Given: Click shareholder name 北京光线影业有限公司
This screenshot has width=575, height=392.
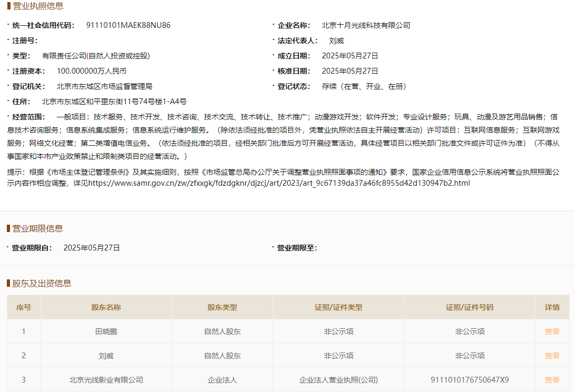Looking at the screenshot, I should [x=106, y=380].
